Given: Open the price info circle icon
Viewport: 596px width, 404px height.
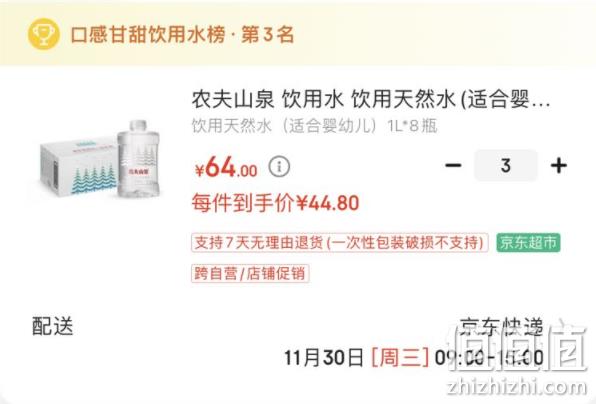Looking at the screenshot, I should coord(279,166).
